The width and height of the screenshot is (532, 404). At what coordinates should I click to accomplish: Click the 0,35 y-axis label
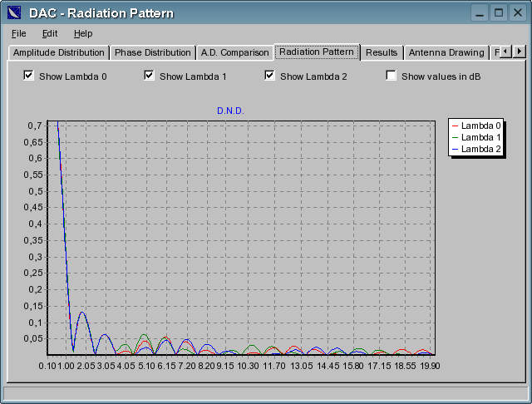tap(33, 240)
